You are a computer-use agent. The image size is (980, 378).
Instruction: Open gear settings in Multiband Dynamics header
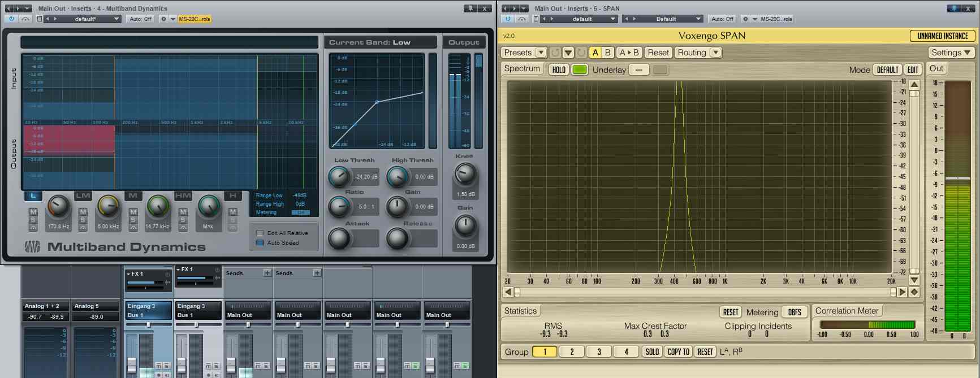(163, 19)
